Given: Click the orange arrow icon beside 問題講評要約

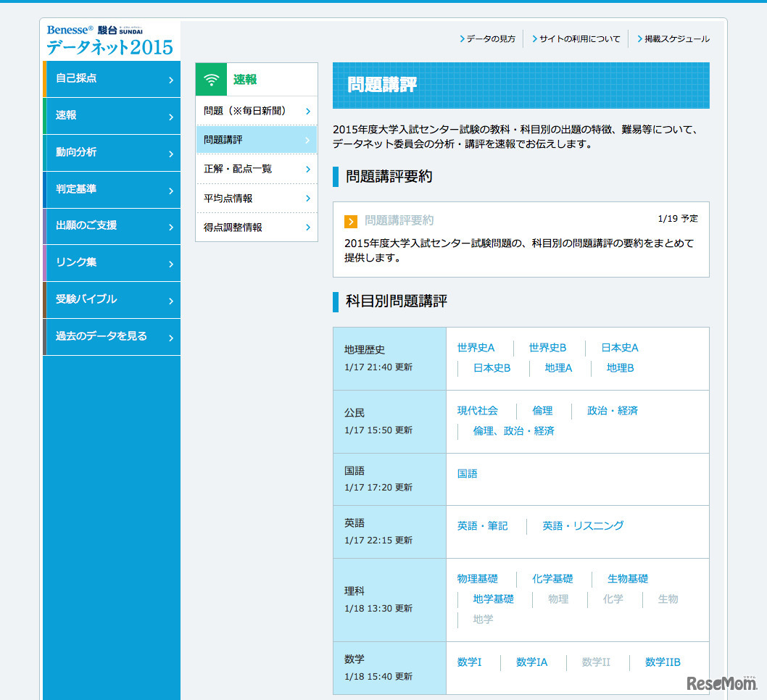Looking at the screenshot, I should tap(351, 221).
